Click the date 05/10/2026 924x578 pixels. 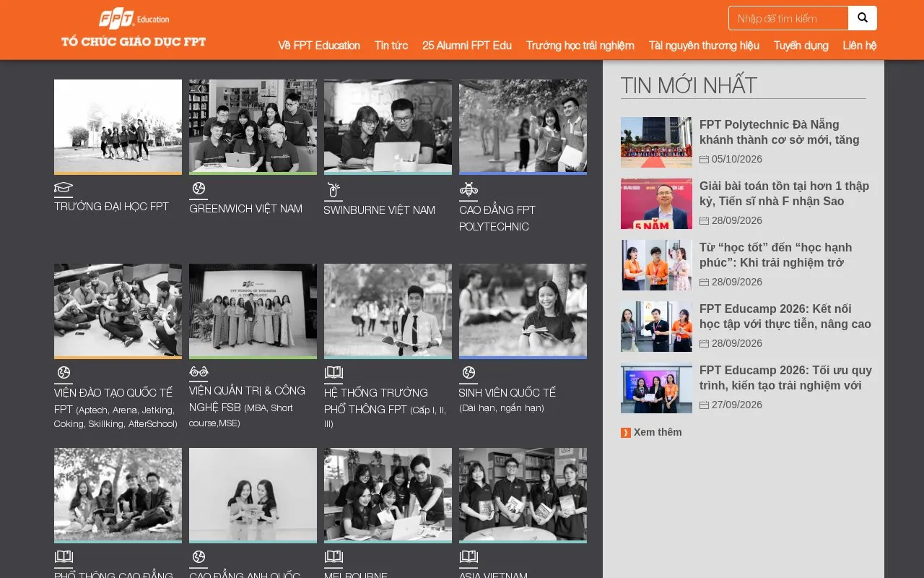click(x=736, y=160)
